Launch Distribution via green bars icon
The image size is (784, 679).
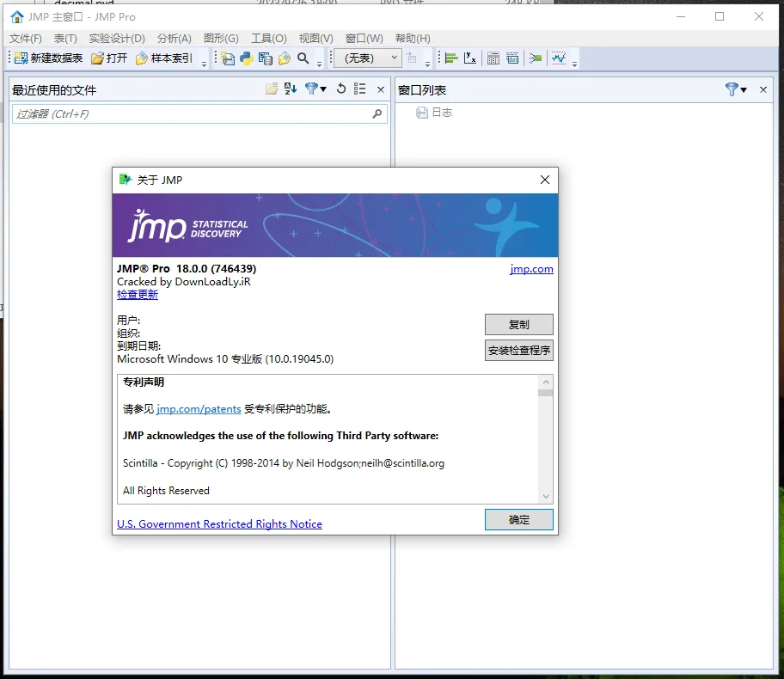coord(451,58)
